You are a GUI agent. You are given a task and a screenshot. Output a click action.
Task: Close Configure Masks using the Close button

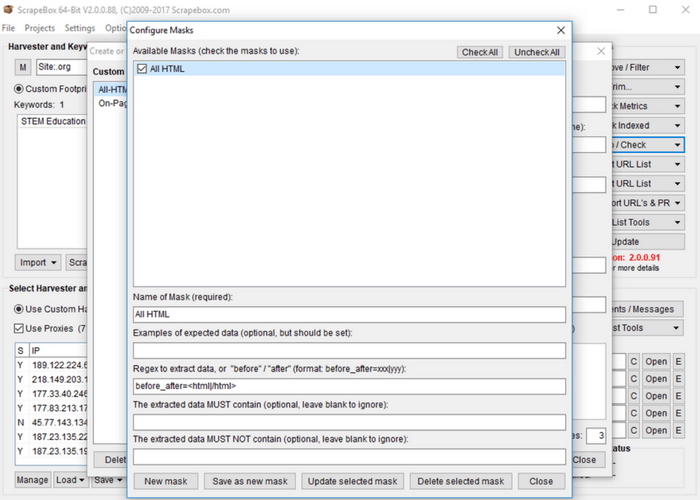pyautogui.click(x=541, y=481)
